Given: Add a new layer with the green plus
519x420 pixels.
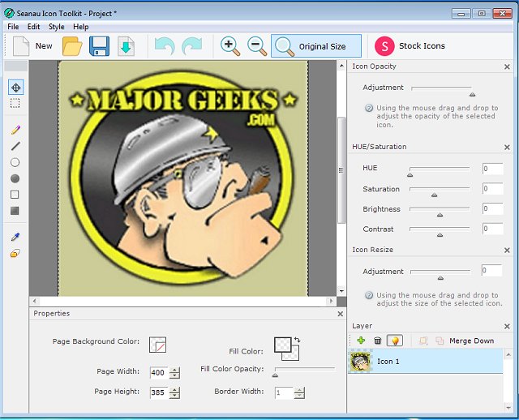Looking at the screenshot, I should [361, 341].
